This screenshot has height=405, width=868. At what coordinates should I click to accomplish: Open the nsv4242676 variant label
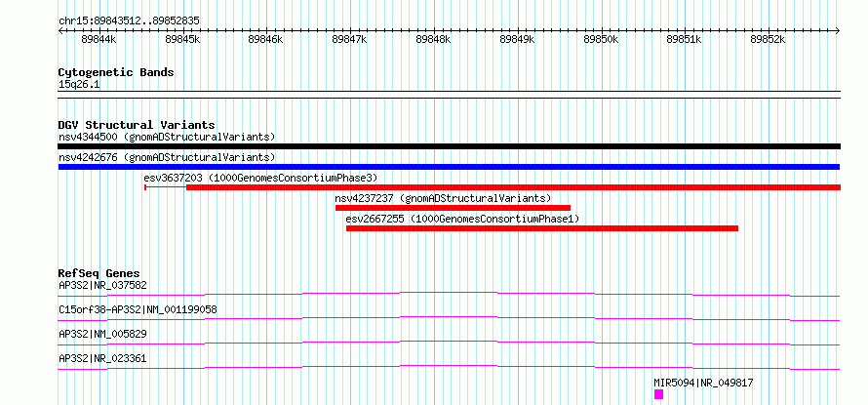click(x=167, y=157)
